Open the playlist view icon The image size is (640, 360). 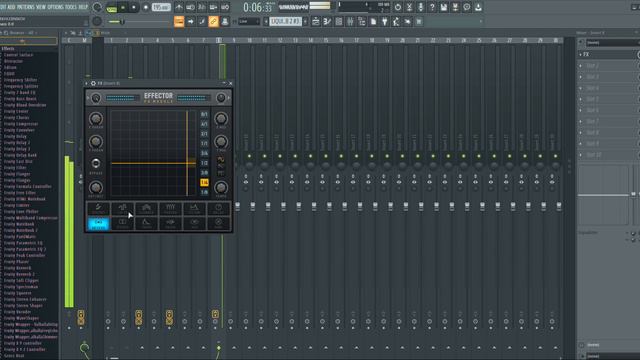(316, 22)
